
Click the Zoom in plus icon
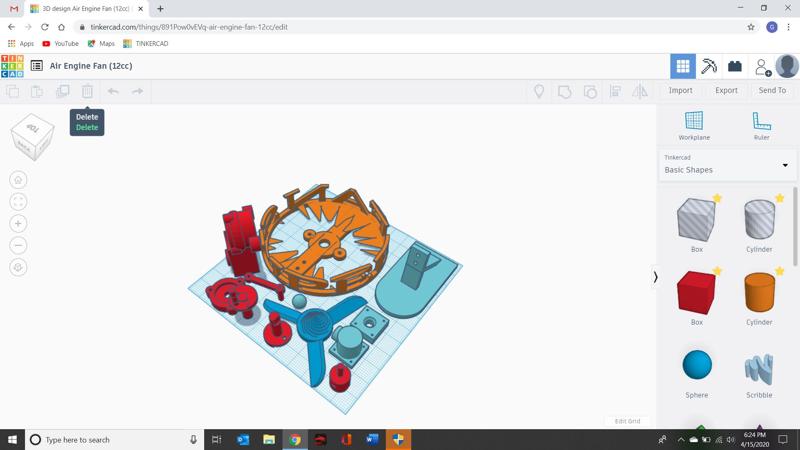[x=18, y=223]
